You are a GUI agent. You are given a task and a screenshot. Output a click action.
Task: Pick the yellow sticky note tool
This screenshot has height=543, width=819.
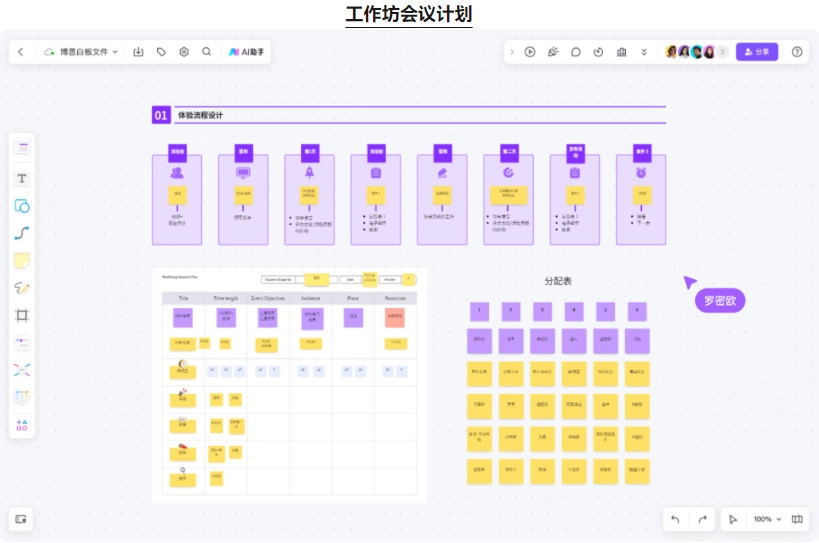click(22, 261)
